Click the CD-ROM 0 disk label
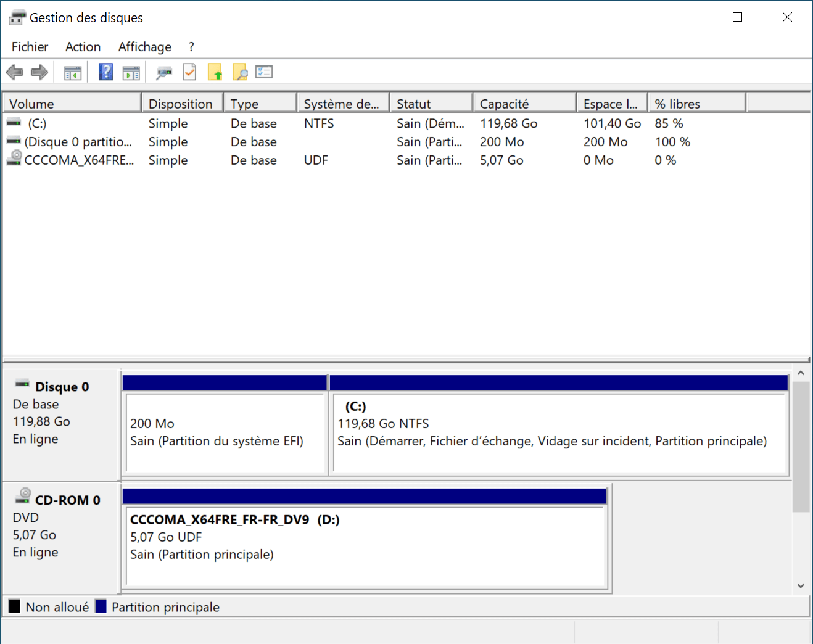Viewport: 813px width, 644px height. coord(67,500)
